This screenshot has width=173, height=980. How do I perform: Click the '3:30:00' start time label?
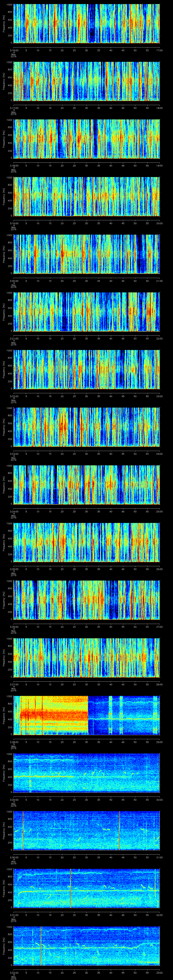tap(14, 857)
